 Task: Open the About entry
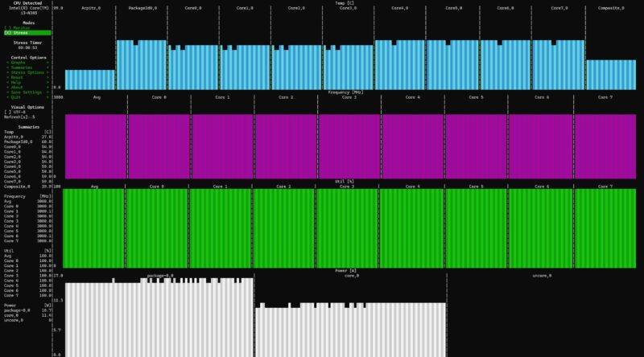[27, 88]
